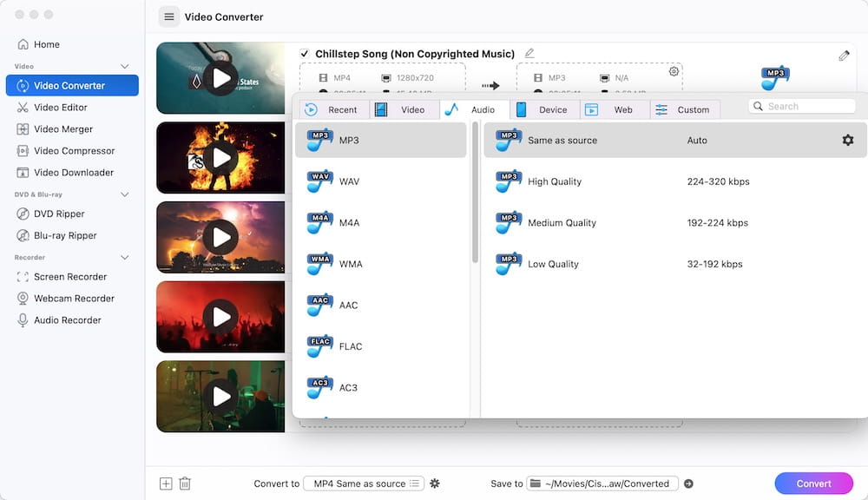The height and width of the screenshot is (500, 868).
Task: Open the Audio Recorder tool
Action: [x=68, y=320]
